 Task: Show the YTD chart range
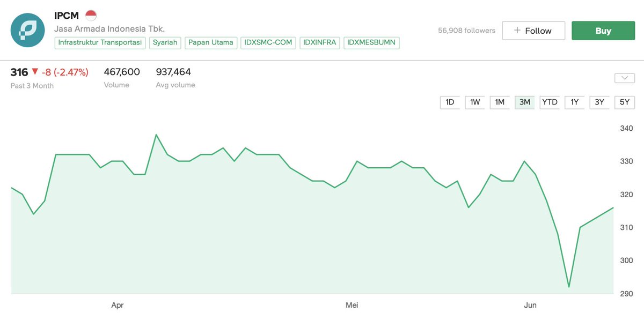coord(550,102)
